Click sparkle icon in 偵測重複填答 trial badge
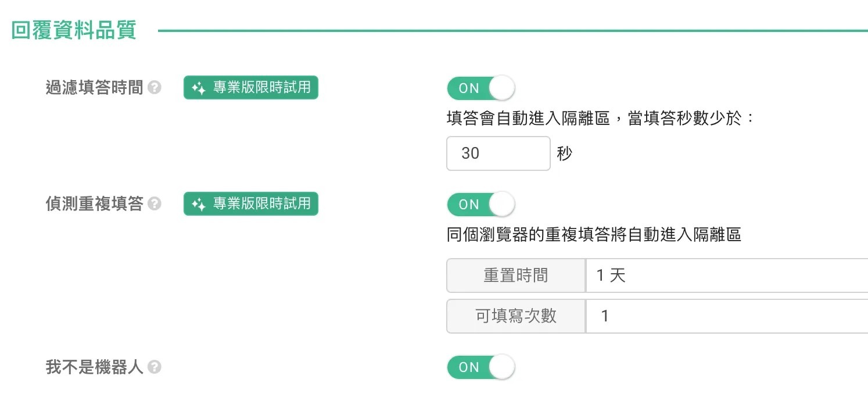Image resolution: width=868 pixels, height=415 pixels. 199,205
